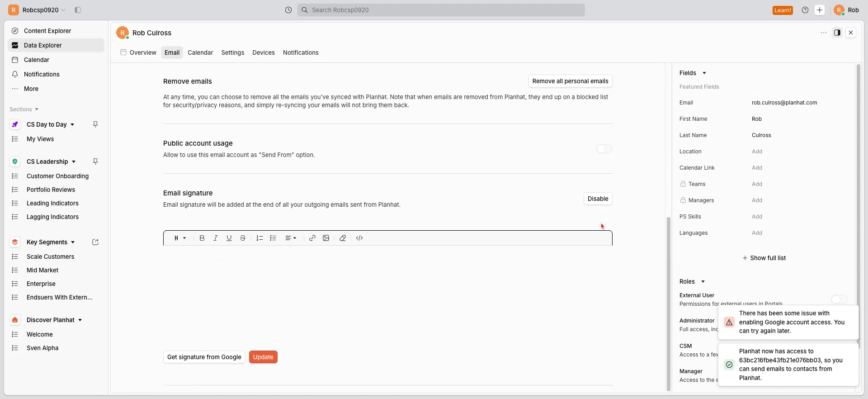Toggle the External User role switch
This screenshot has width=868, height=399.
(840, 299)
